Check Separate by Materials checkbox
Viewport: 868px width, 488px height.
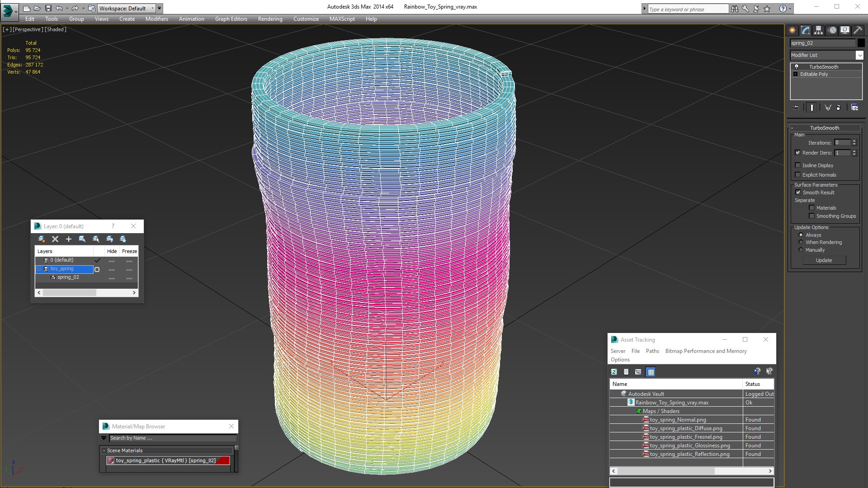pyautogui.click(x=811, y=208)
